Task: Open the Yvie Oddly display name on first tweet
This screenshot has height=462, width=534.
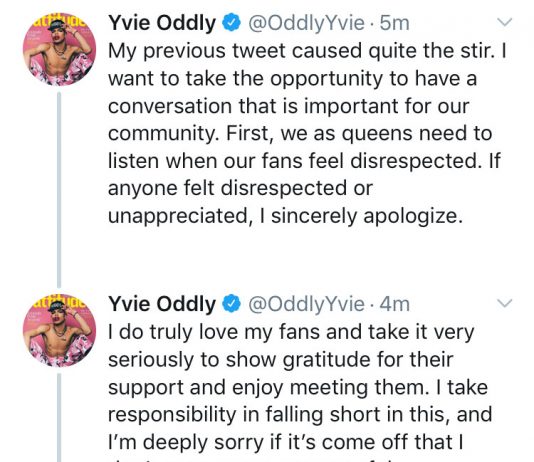Action: [162, 23]
